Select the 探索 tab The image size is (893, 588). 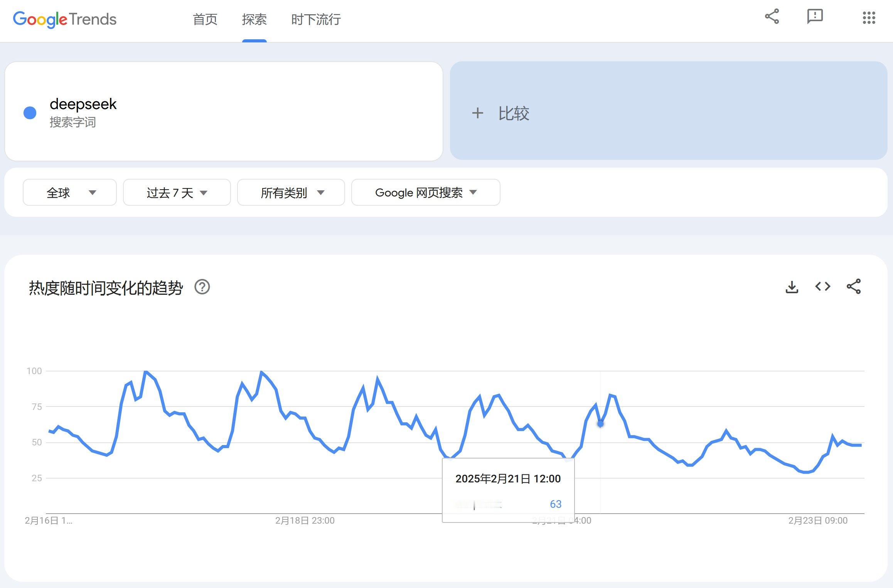click(x=254, y=19)
